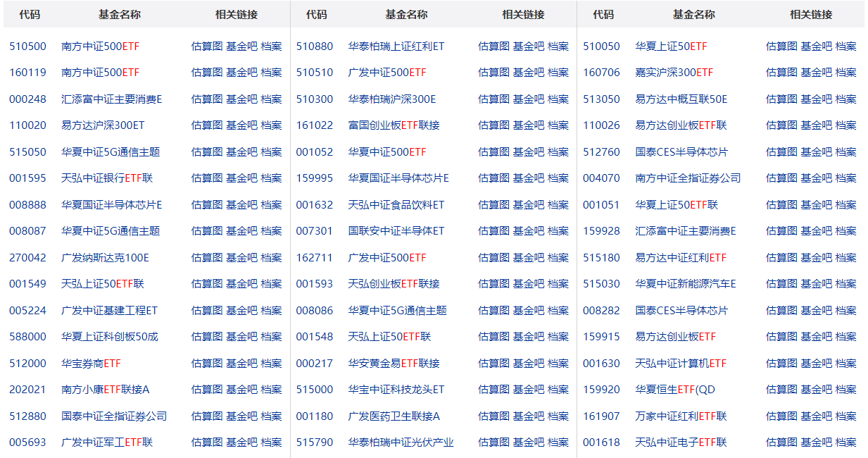
Task: Open 档案 for fund 512000
Action: pos(271,364)
